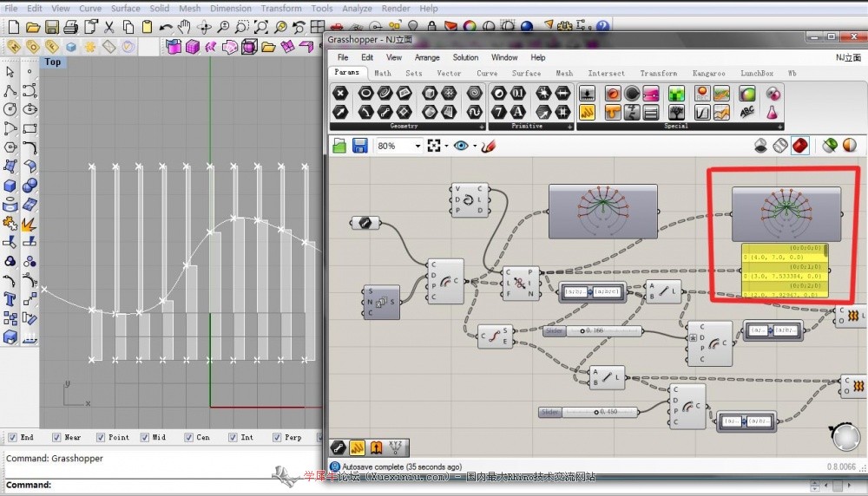Toggle the Mid osnap checkbox
This screenshot has height=496, width=868.
pos(144,437)
